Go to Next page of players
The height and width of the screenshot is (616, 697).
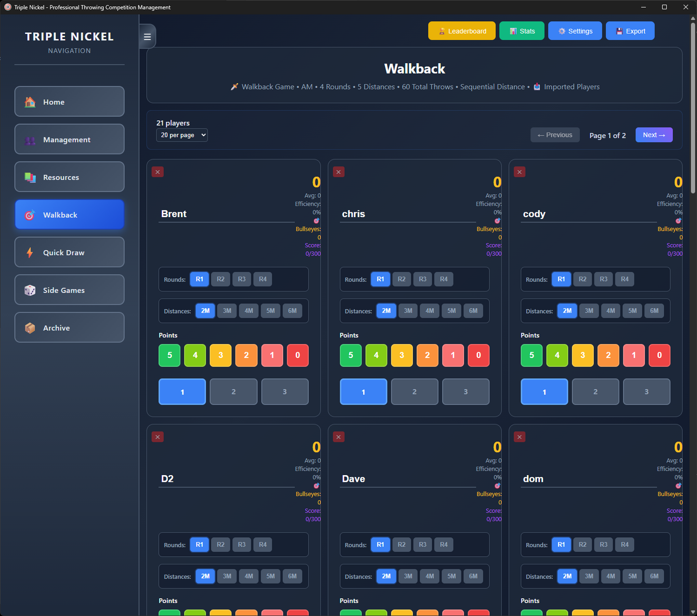[x=654, y=135]
